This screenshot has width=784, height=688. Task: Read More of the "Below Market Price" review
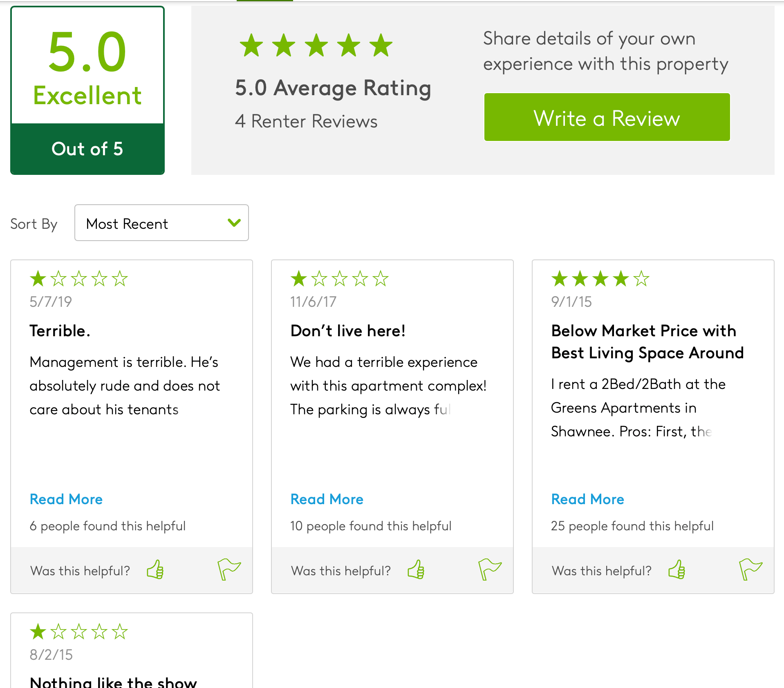[x=587, y=499]
